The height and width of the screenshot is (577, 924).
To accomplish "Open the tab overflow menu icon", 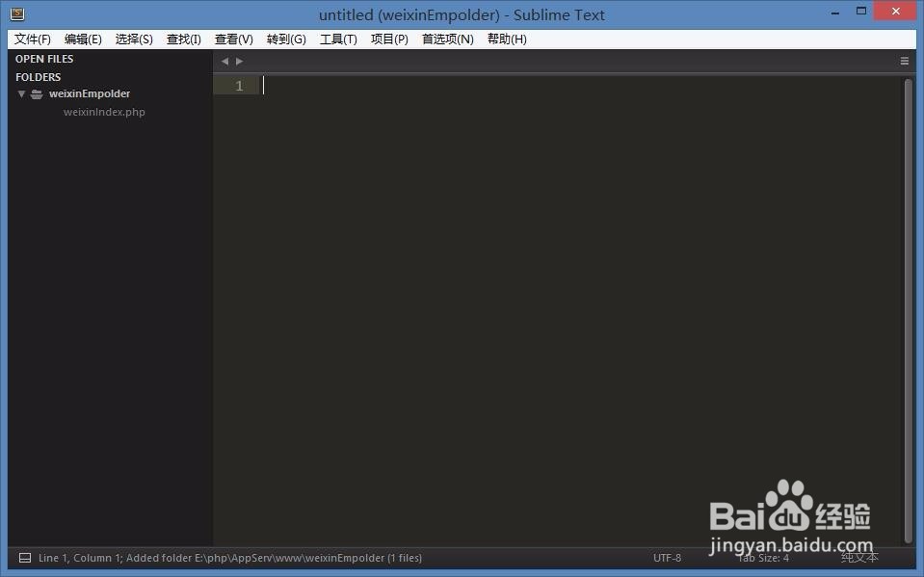I will 904,60.
